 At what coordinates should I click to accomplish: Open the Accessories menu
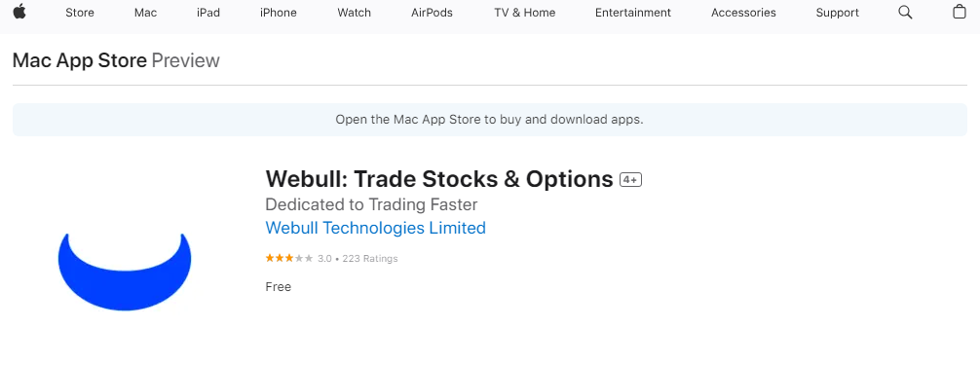[743, 13]
